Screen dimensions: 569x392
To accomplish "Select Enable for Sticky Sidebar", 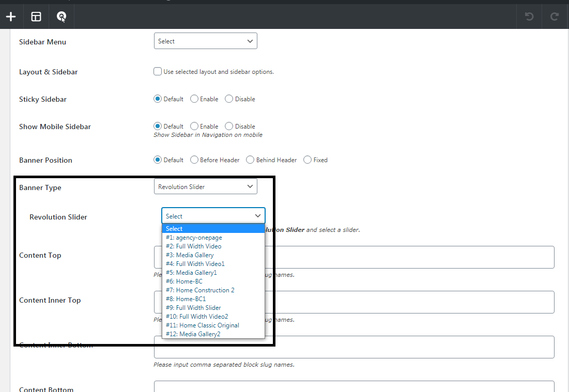I will 194,99.
